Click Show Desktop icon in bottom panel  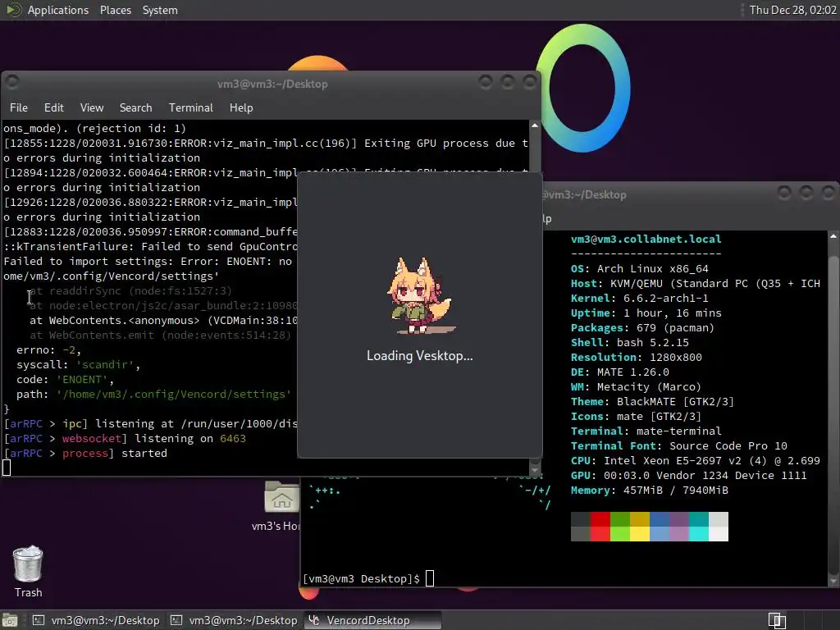click(x=10, y=620)
